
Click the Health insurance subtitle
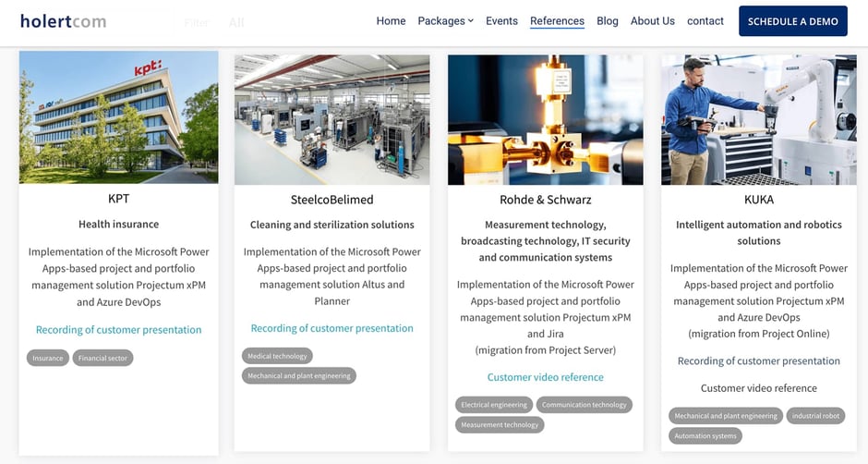(x=118, y=224)
